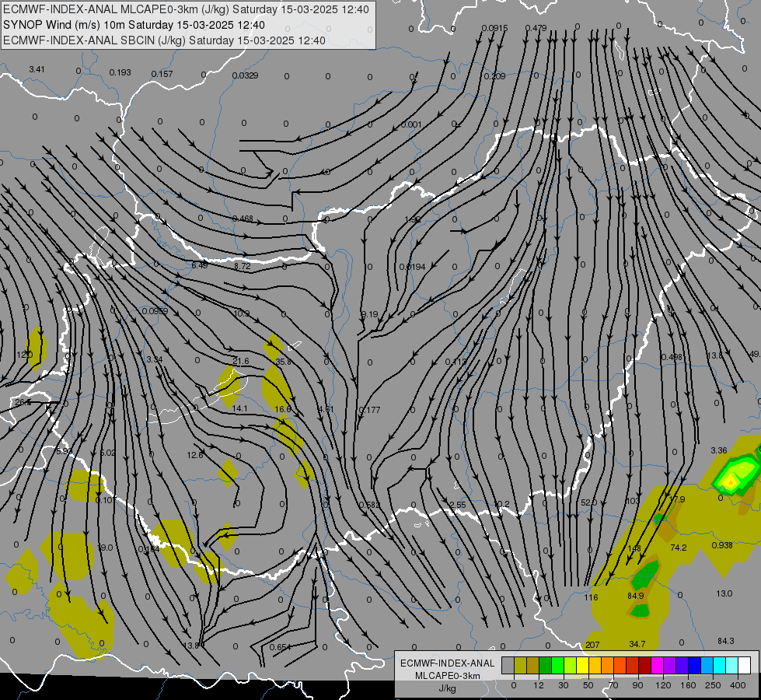Click the map value '9.19'
Screen dimensions: 761x700
[x=369, y=314]
